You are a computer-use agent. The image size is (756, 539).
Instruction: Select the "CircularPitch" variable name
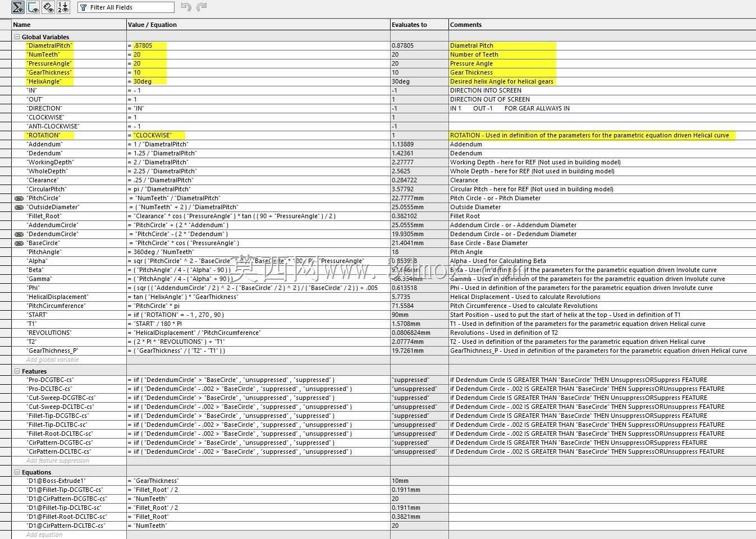tap(48, 190)
